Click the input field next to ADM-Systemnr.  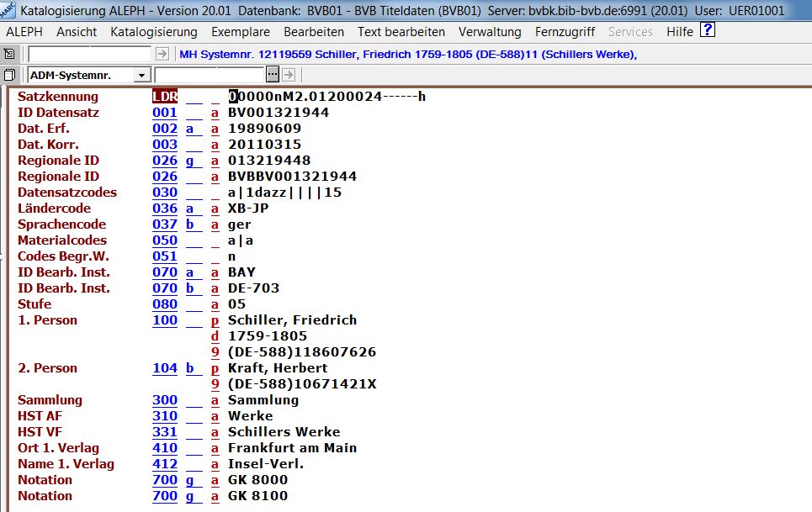coord(215,76)
